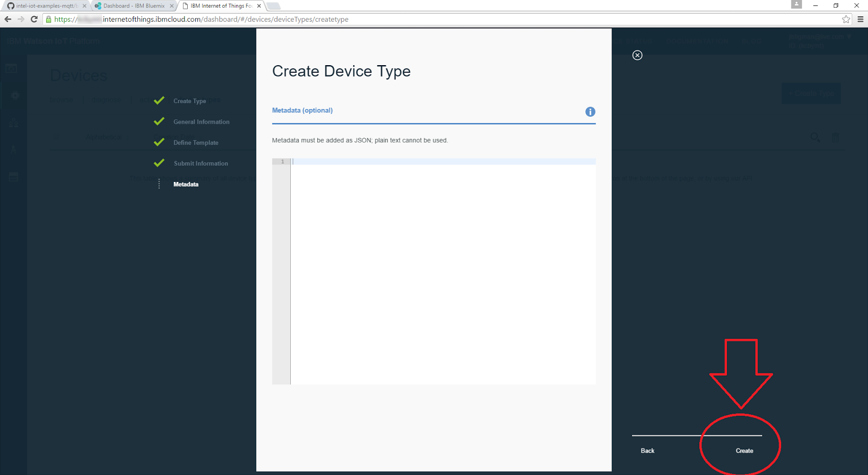Go to the Create Type wizard step

point(189,101)
